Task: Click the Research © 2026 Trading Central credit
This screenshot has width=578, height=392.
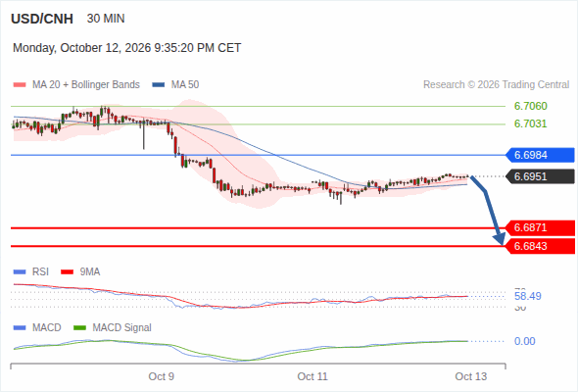Action: [x=496, y=85]
